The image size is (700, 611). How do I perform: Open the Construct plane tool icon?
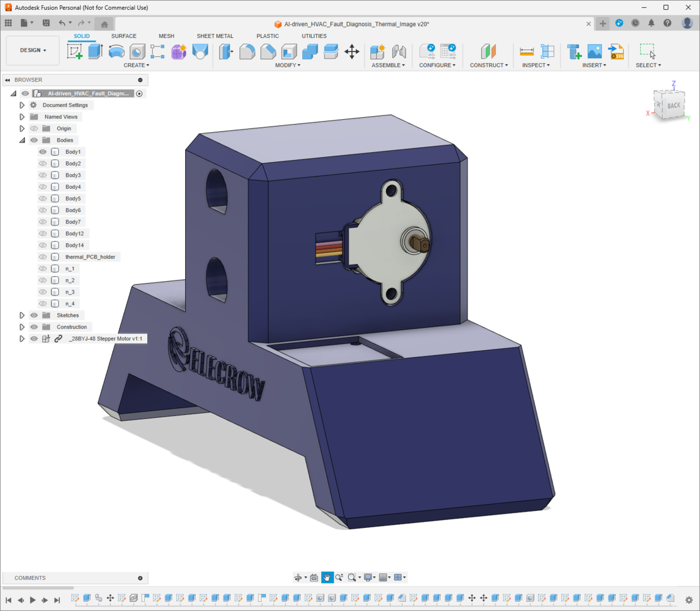[x=488, y=51]
